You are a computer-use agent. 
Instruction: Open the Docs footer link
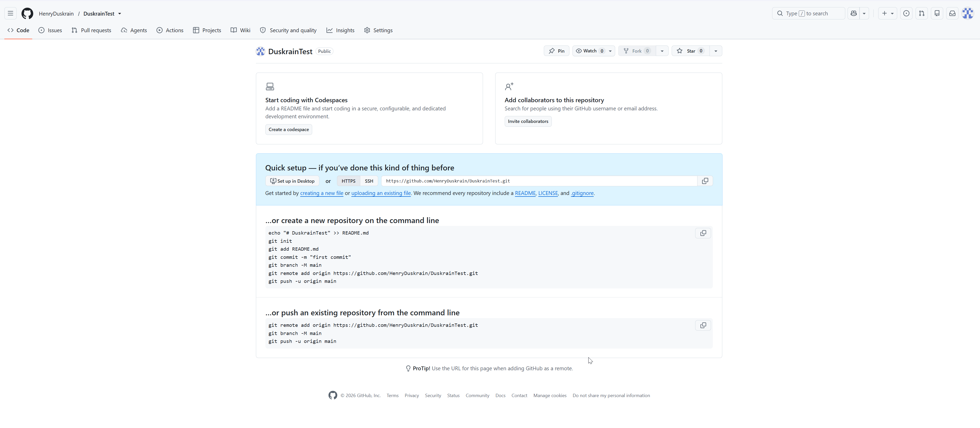point(500,395)
